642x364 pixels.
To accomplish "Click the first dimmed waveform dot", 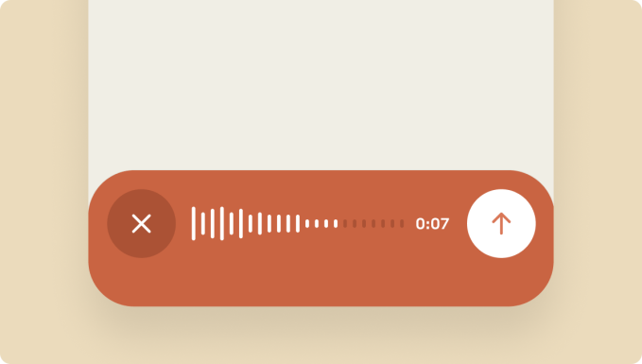I will click(345, 223).
